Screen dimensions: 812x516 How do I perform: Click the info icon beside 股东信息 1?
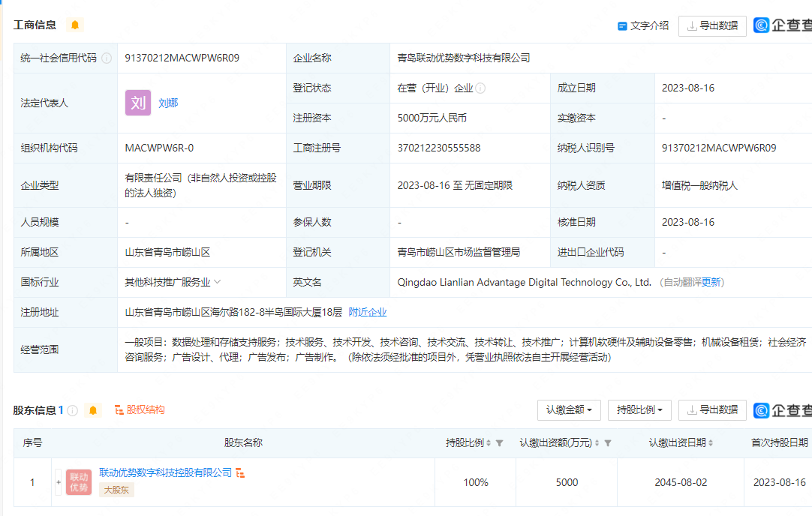click(x=73, y=410)
